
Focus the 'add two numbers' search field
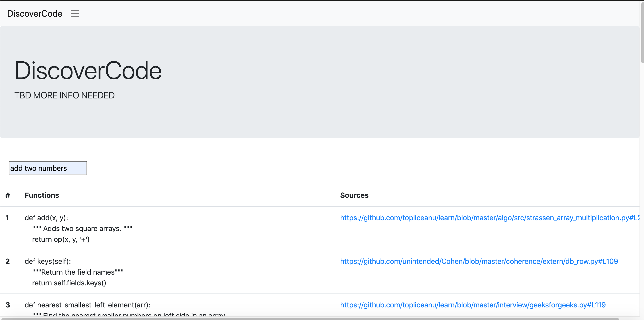[48, 168]
